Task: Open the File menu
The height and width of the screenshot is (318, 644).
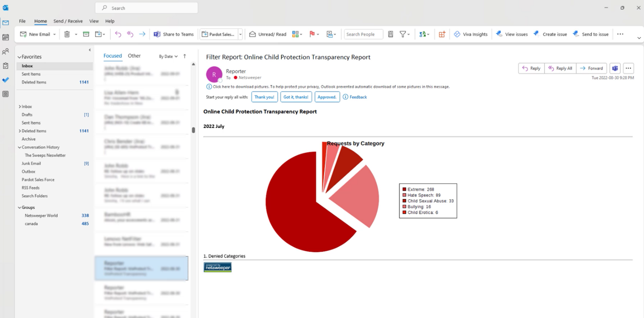Action: tap(22, 21)
